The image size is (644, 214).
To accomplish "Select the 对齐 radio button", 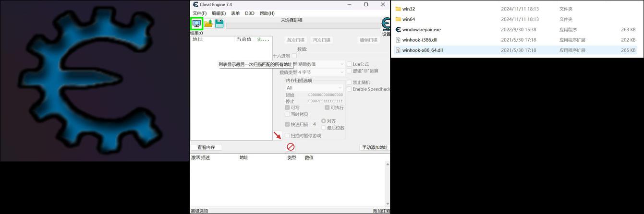I will coord(323,121).
